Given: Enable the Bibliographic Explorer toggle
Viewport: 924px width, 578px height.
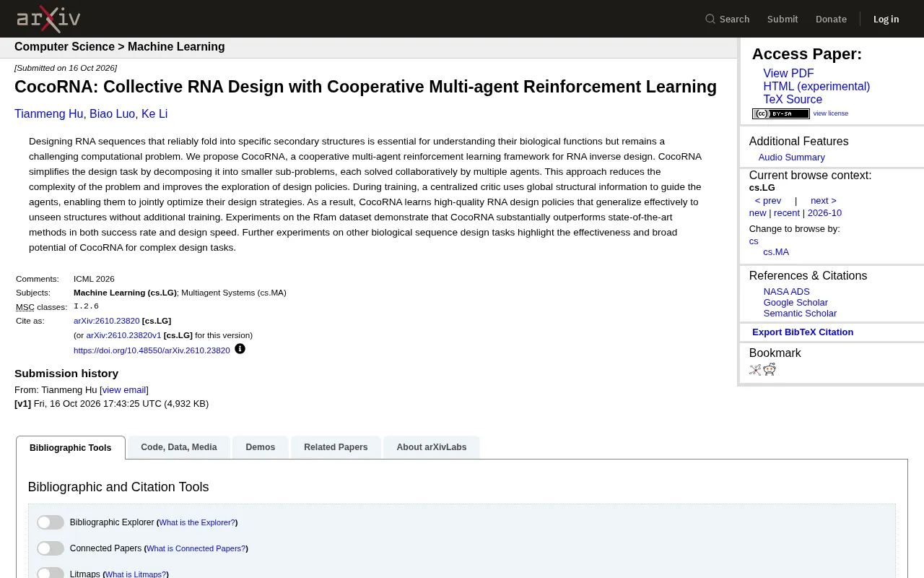Looking at the screenshot, I should [x=51, y=522].
